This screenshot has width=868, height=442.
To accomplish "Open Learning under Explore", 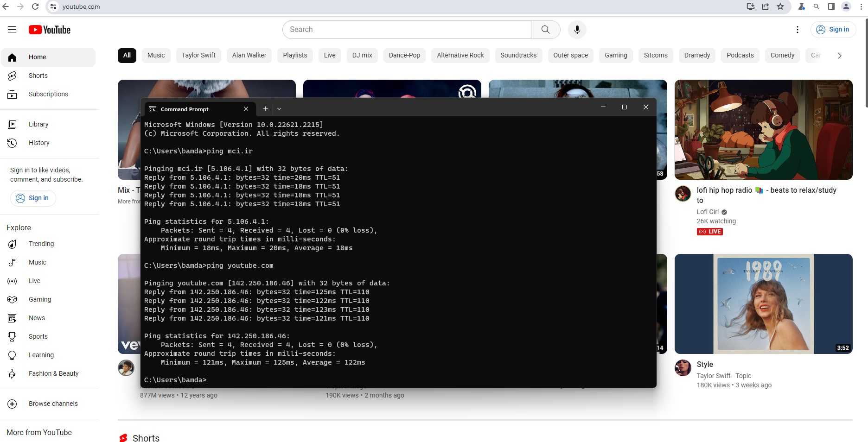I will pos(48,355).
